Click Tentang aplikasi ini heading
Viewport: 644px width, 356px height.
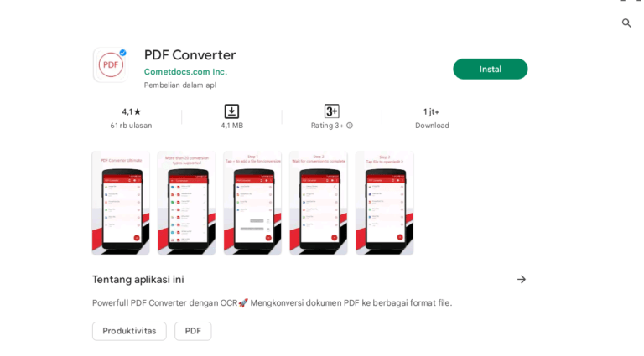click(138, 279)
